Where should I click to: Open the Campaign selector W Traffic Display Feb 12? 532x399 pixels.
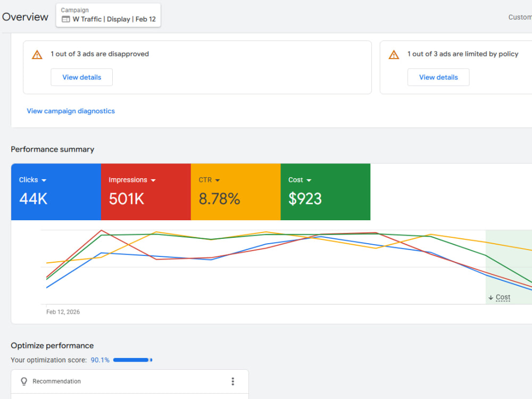click(x=108, y=15)
